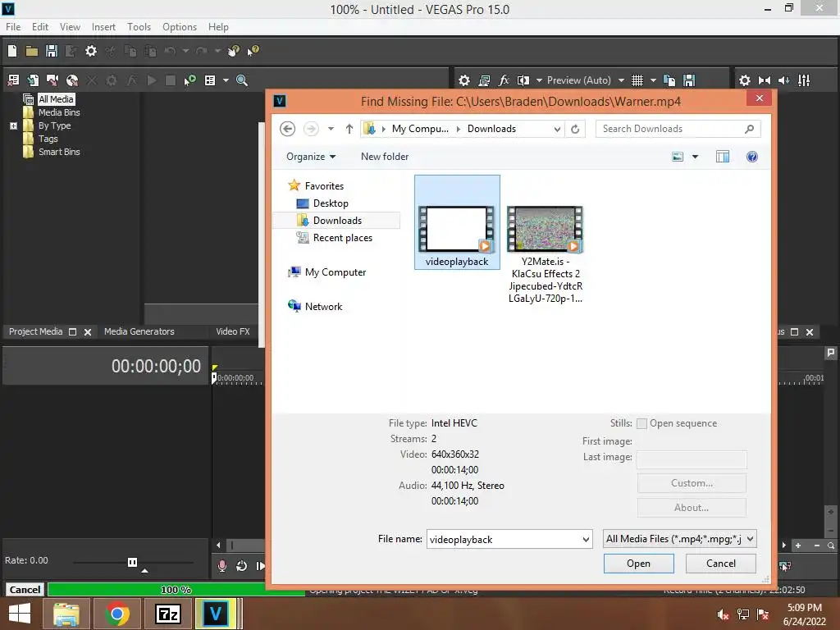Open Recent places in sidebar
Viewport: 840px width, 630px height.
342,238
